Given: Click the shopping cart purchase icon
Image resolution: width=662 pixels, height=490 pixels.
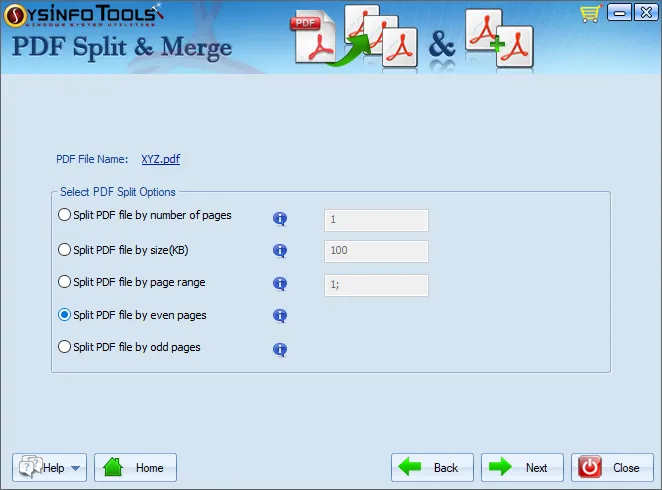Looking at the screenshot, I should pos(590,13).
